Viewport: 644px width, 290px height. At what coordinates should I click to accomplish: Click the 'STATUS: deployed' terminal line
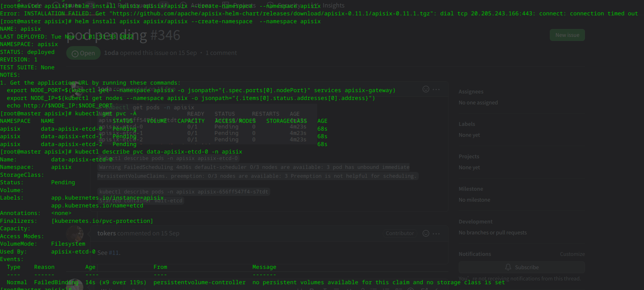click(x=27, y=52)
